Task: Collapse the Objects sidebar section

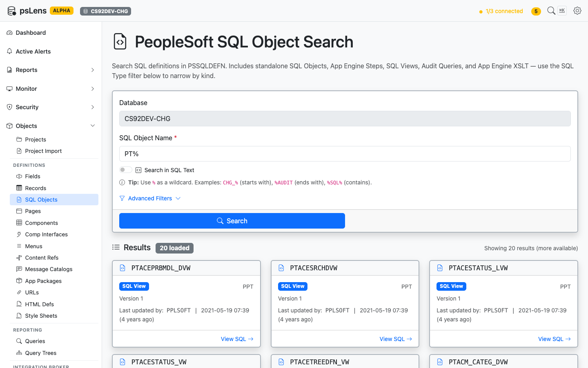Action: point(51,126)
